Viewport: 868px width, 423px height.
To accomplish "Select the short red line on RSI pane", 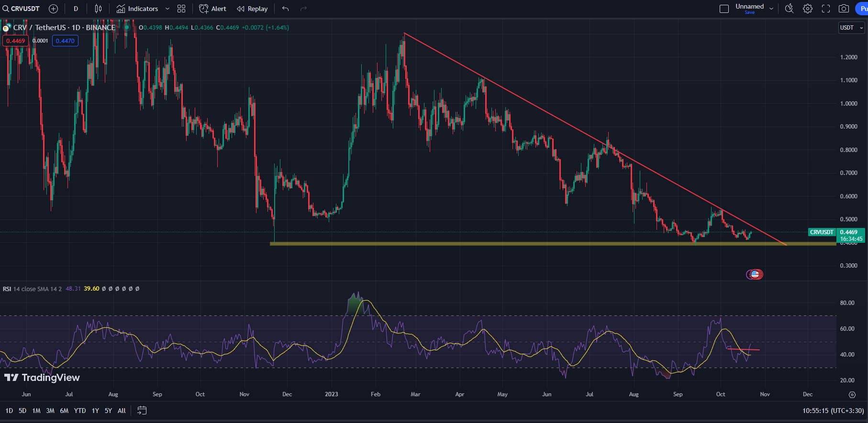I will 744,350.
